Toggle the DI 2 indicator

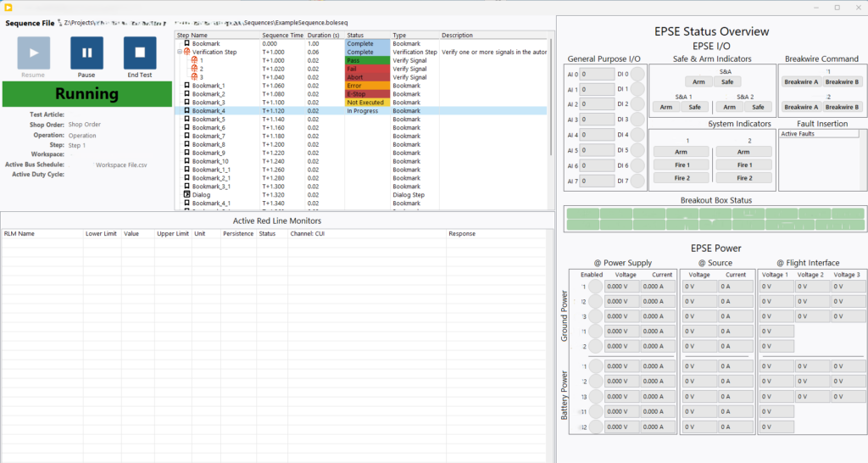[637, 104]
